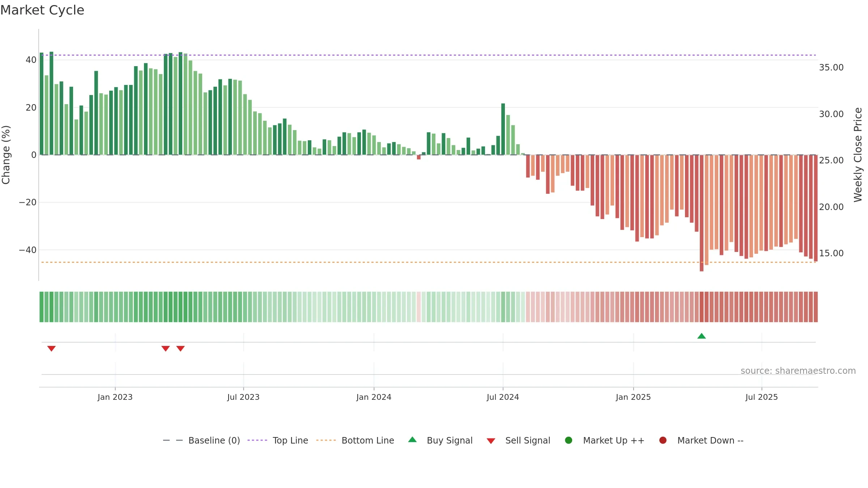This screenshot has height=488, width=868.
Task: Click the Baseline (0) legend dash icon
Action: [173, 440]
